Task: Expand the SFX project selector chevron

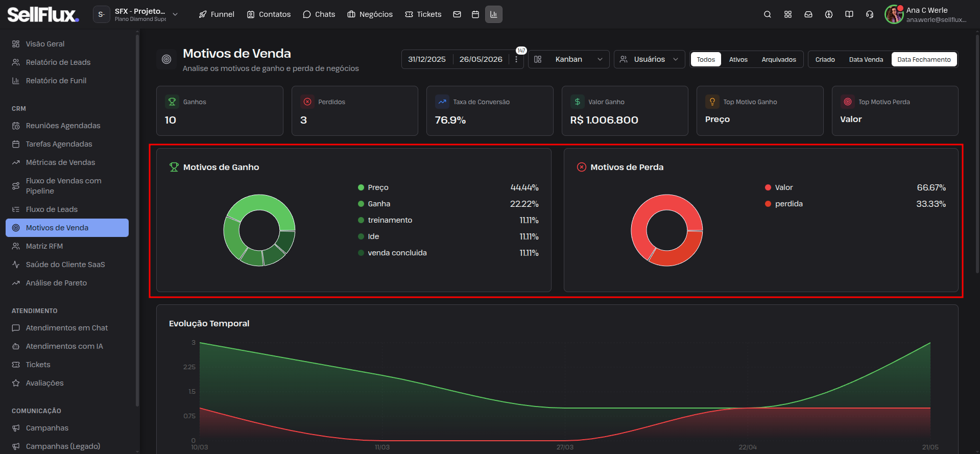Action: (x=175, y=14)
